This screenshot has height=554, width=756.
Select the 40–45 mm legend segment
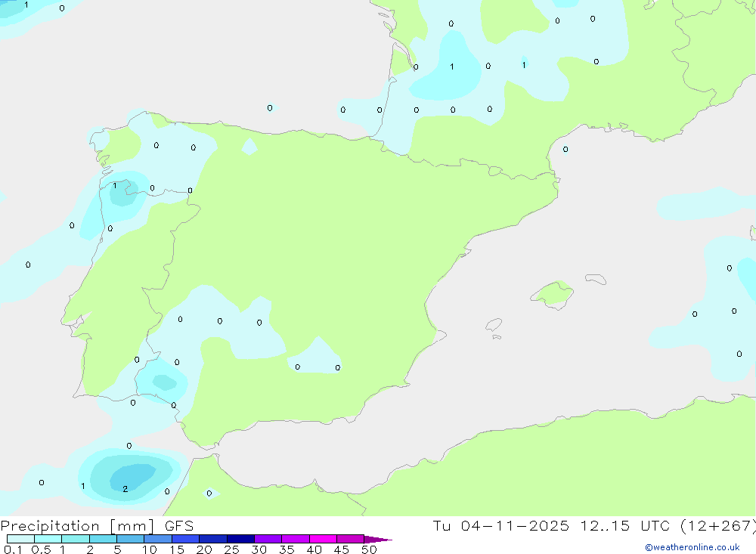(323, 539)
